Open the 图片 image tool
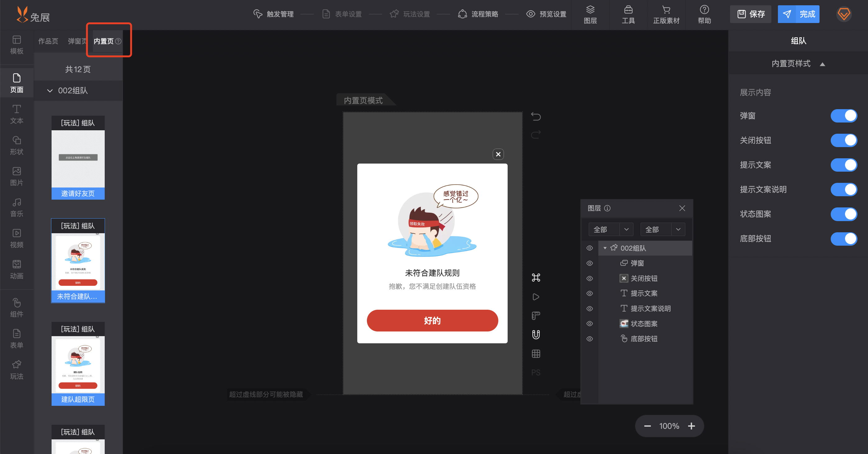This screenshot has width=868, height=454. pyautogui.click(x=16, y=176)
